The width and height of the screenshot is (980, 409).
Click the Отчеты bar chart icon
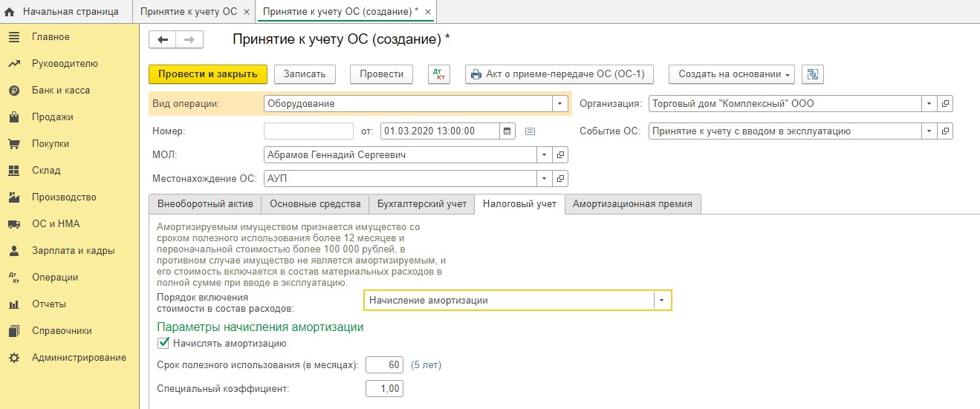click(x=13, y=304)
